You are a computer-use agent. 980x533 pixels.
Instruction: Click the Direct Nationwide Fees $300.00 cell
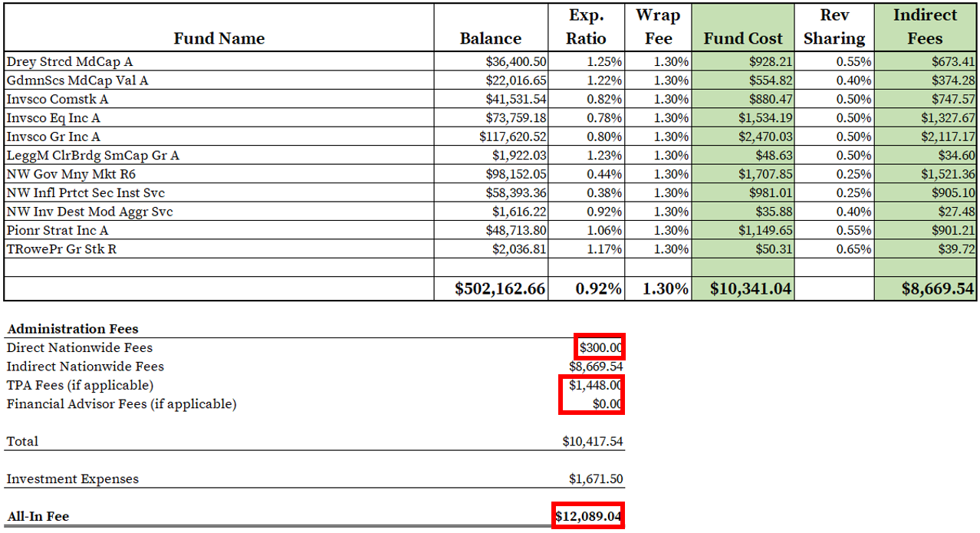click(x=600, y=347)
